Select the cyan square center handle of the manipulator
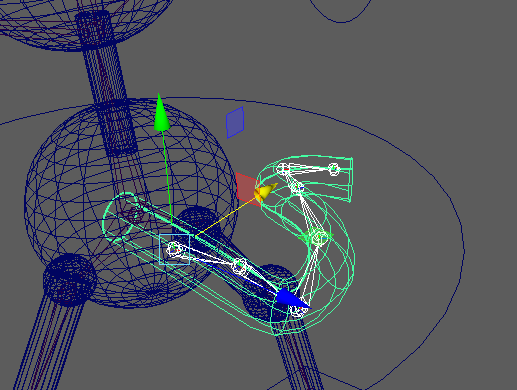The image size is (517, 390). pos(175,249)
